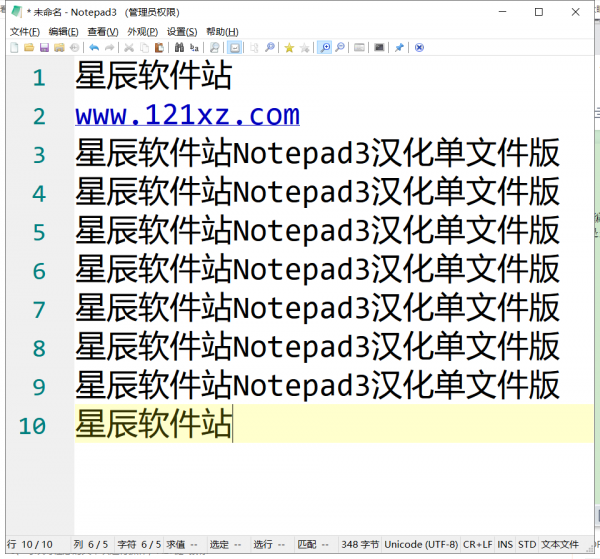600x559 pixels.
Task: Open the 编辑(E) menu
Action: (x=64, y=32)
